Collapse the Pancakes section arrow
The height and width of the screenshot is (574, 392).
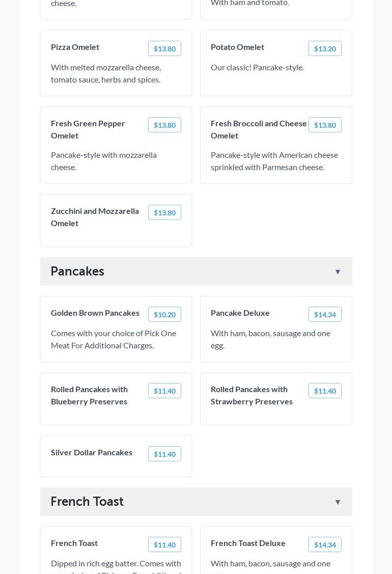(x=338, y=272)
